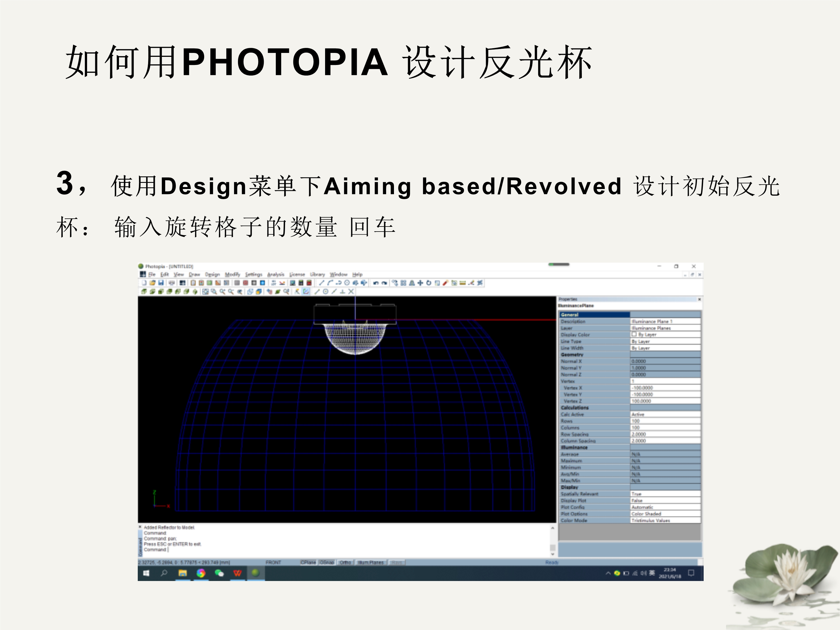The height and width of the screenshot is (630, 840).
Task: Click the Draw Line tool icon
Action: (322, 283)
